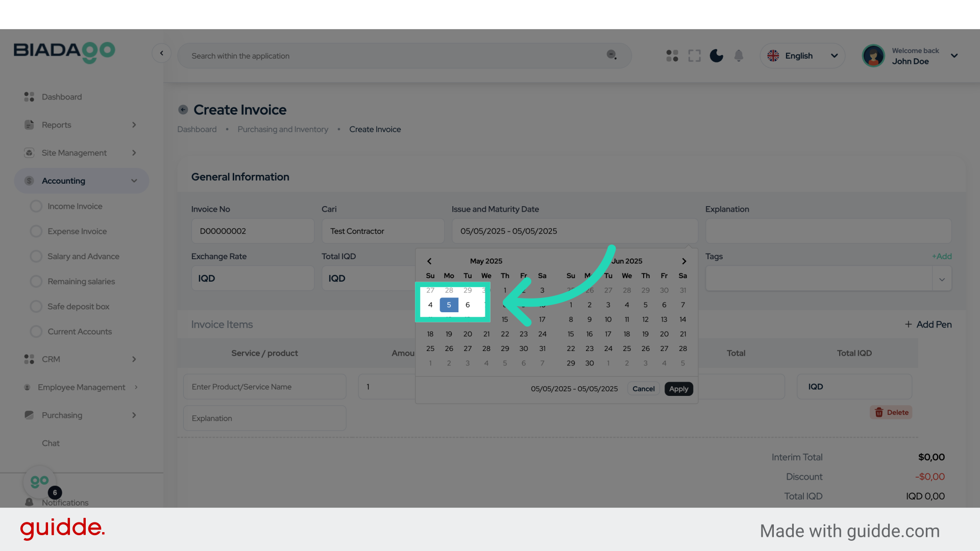Expand the Tags dropdown arrow
This screenshot has width=980, height=551.
pos(942,279)
